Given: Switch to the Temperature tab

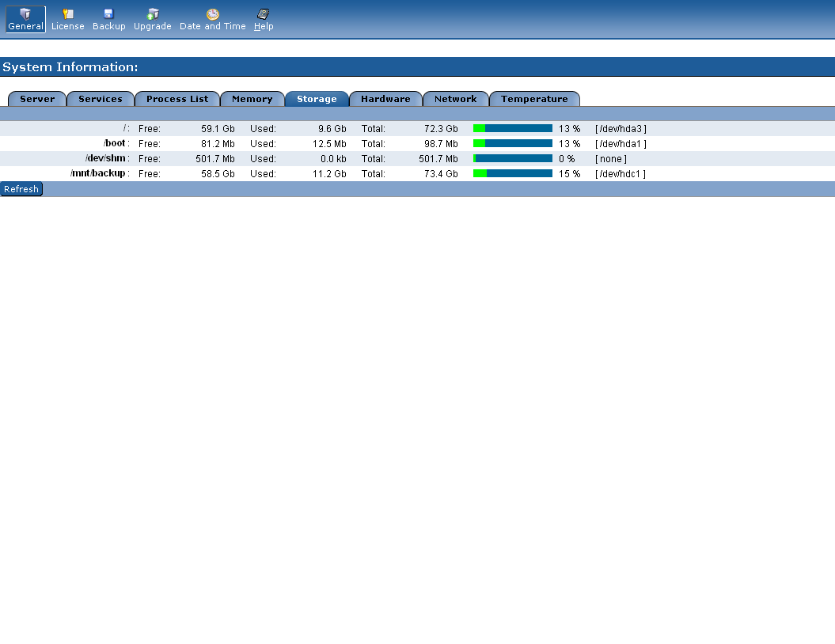Looking at the screenshot, I should point(534,99).
